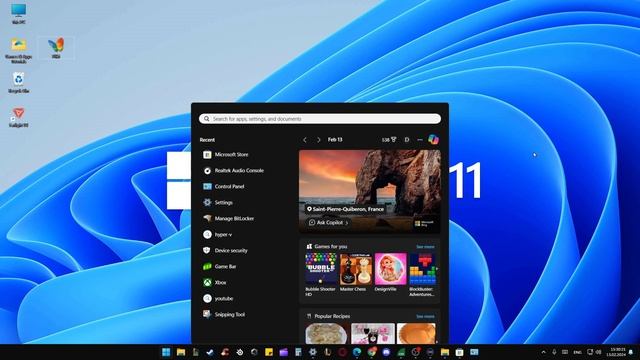Open the Saint-Pierre-Quiberon Bing image
640x360 pixels.
(x=370, y=191)
